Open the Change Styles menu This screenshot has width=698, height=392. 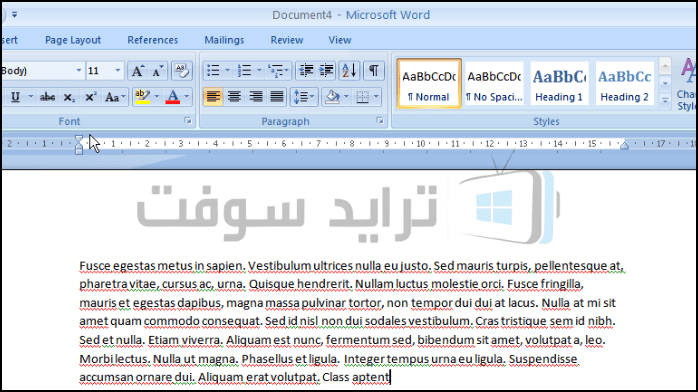687,85
